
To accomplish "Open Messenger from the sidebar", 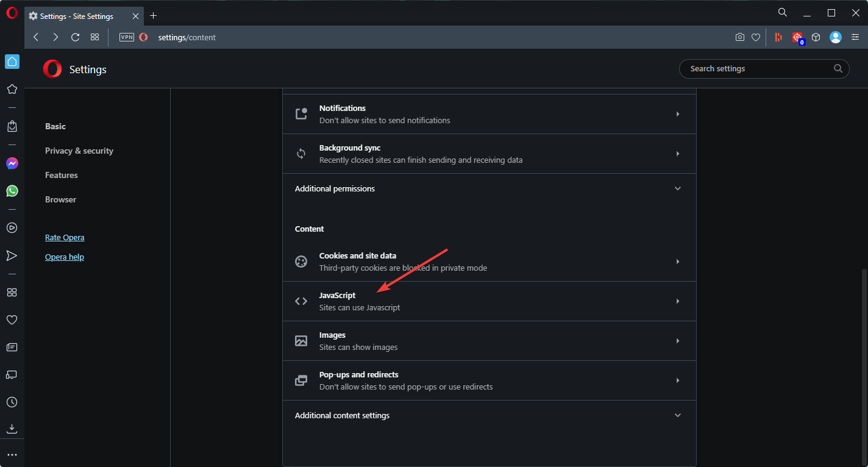I will click(x=12, y=163).
